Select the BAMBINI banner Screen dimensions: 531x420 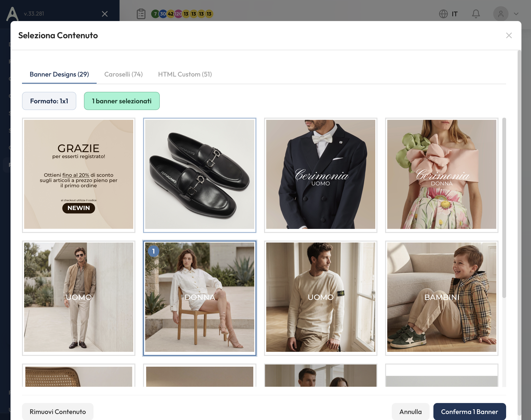click(x=442, y=298)
